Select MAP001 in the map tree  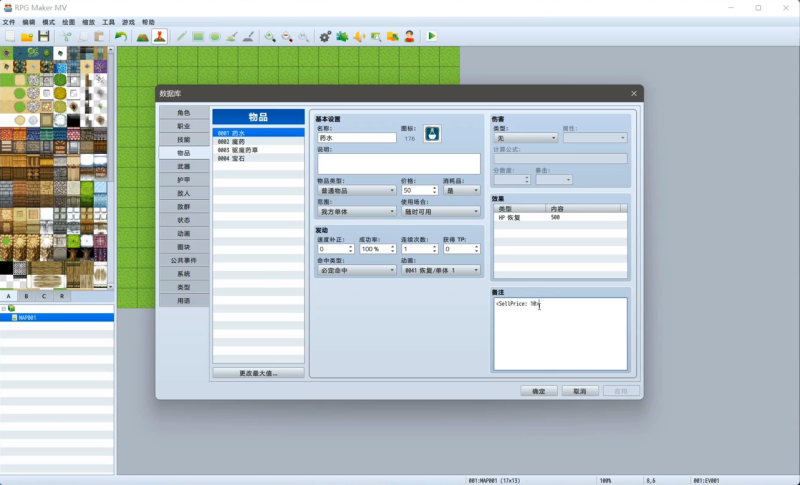click(x=57, y=317)
